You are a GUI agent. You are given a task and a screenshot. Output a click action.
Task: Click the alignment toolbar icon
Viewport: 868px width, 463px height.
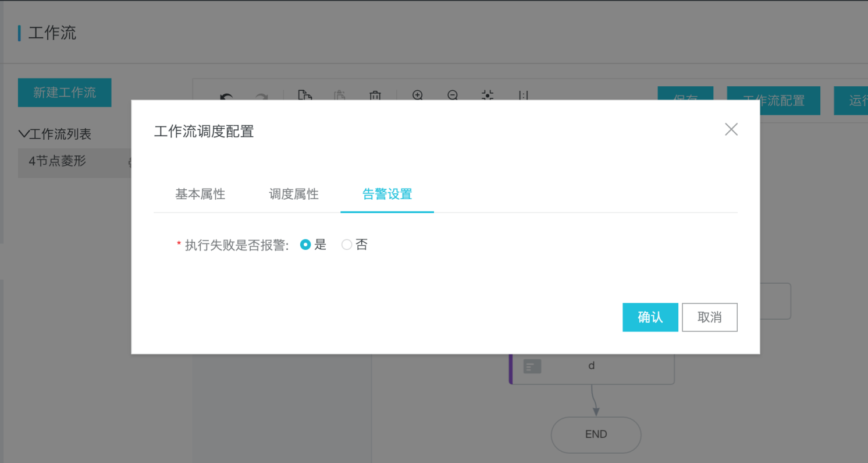click(x=523, y=96)
